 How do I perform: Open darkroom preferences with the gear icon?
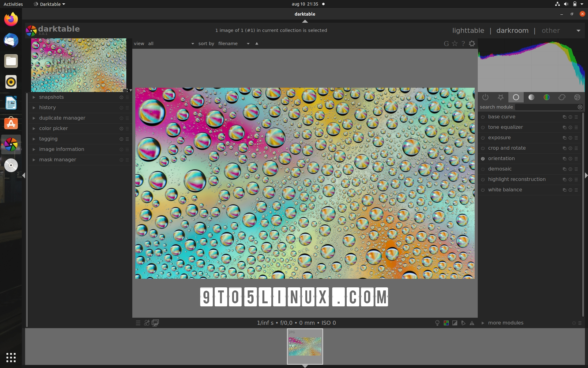pyautogui.click(x=472, y=43)
